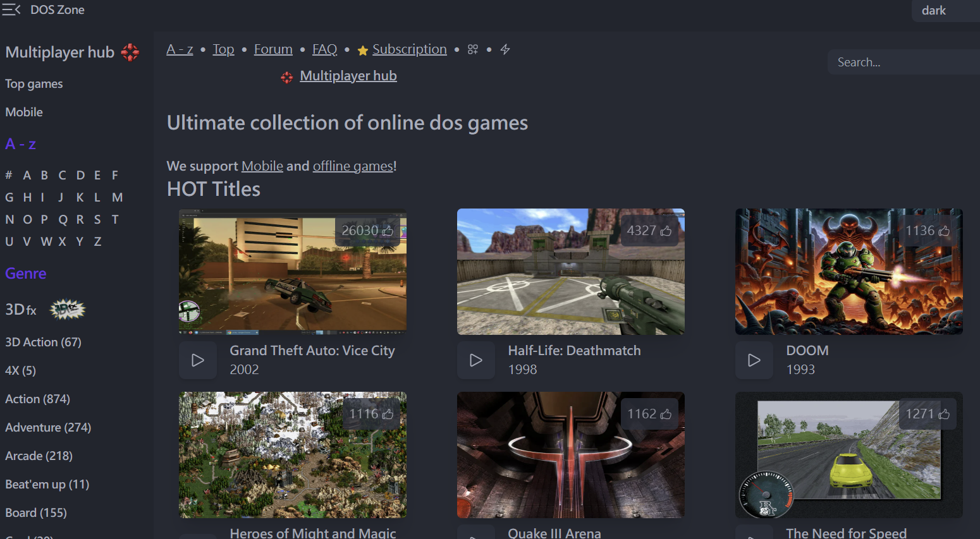Click the grid icon in the top navigation
The width and height of the screenshot is (980, 539).
tap(472, 49)
